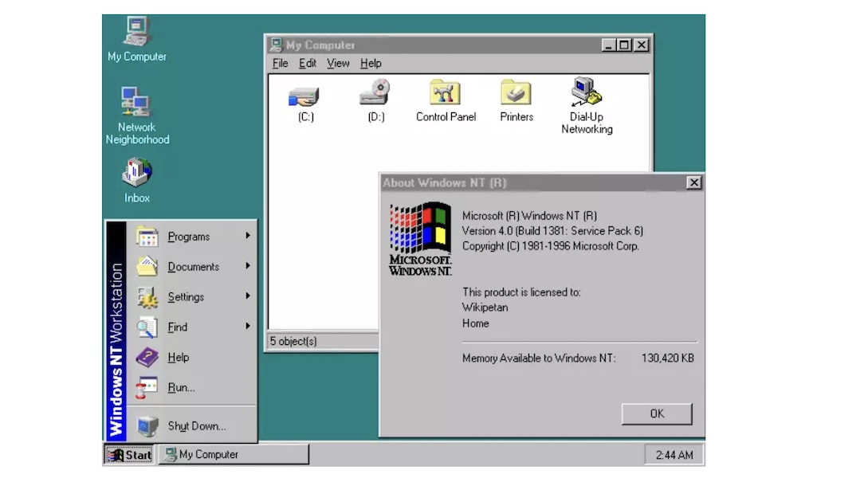This screenshot has width=868, height=478.
Task: Click My Computer taskbar button
Action: [234, 455]
